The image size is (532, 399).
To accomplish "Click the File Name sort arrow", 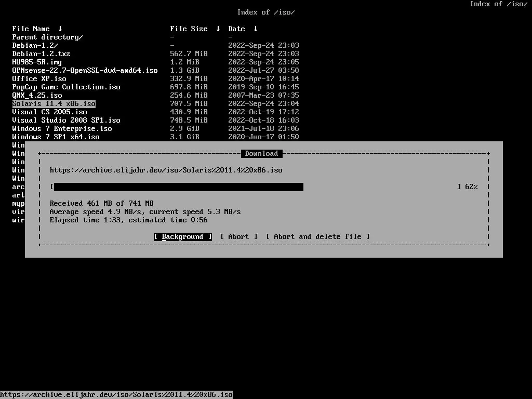I will (60, 29).
